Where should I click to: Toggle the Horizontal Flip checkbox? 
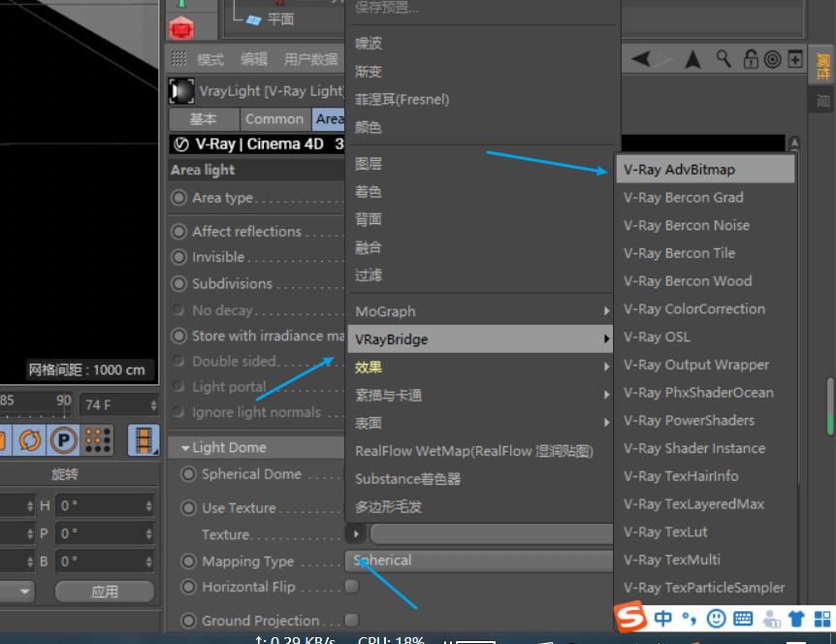tap(351, 587)
